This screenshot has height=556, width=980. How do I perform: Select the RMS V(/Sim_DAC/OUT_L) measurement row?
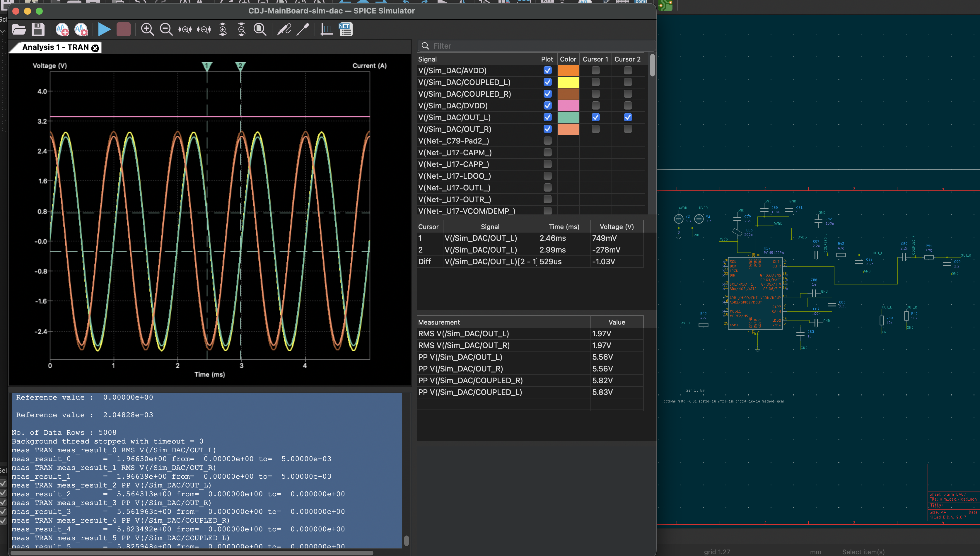(x=530, y=334)
